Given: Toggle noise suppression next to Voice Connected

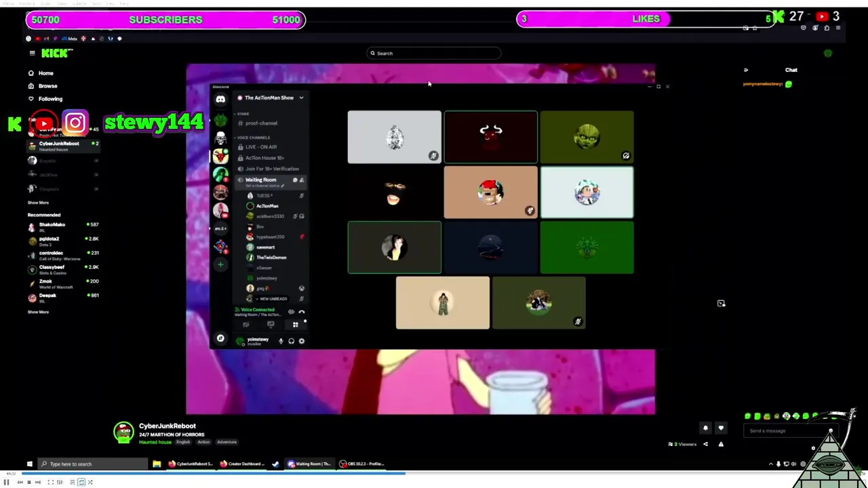Looking at the screenshot, I should (291, 312).
